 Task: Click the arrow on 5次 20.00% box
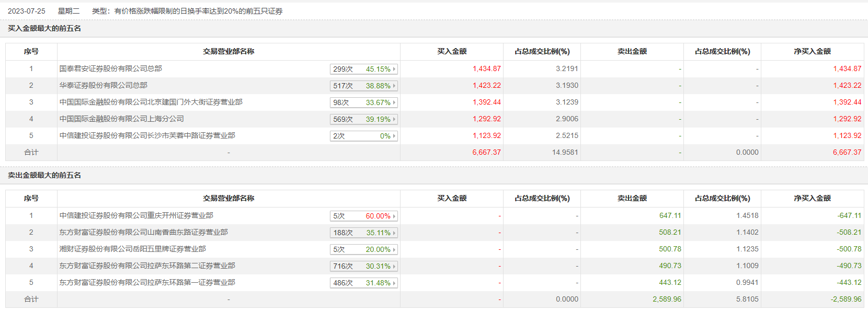[394, 249]
